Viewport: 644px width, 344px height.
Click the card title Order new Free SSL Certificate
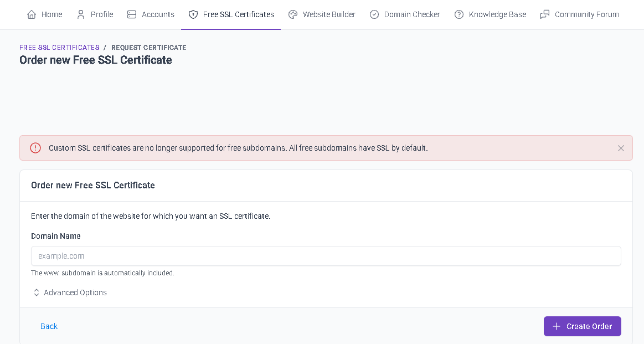tap(93, 186)
